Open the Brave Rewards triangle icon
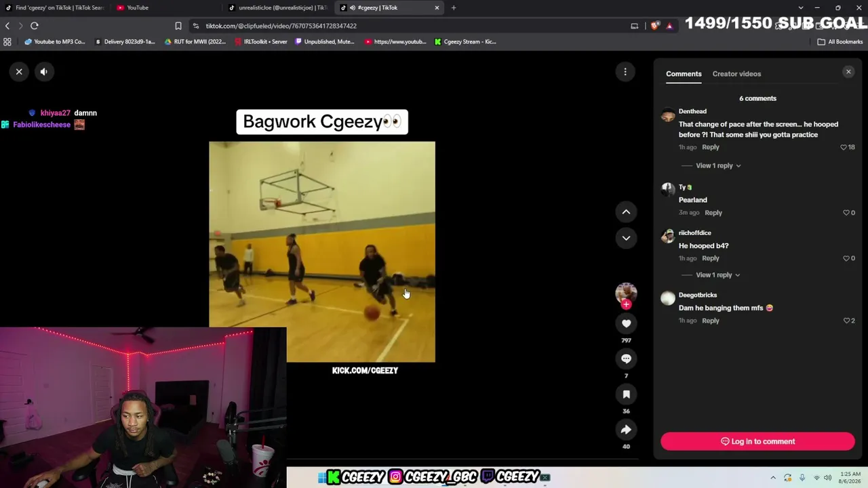 pyautogui.click(x=669, y=26)
